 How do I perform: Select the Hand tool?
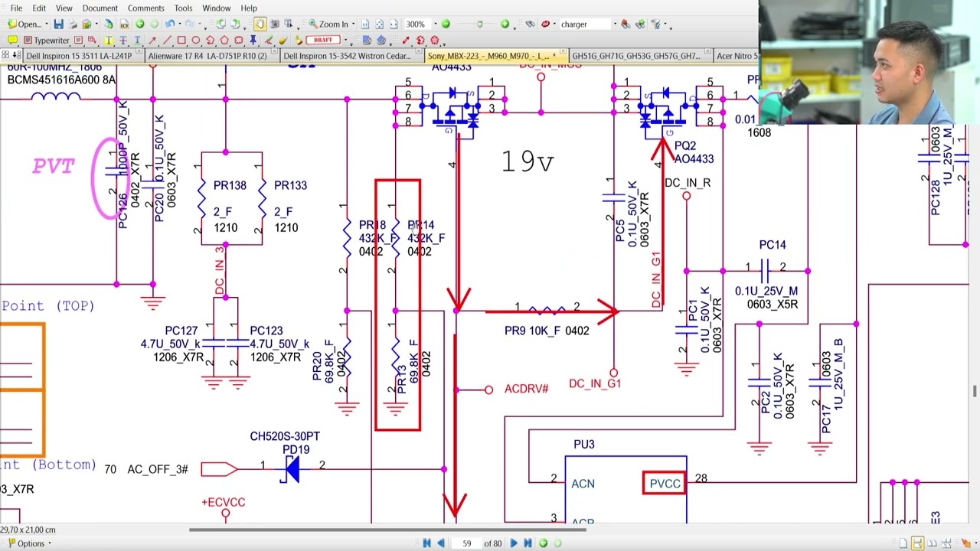pyautogui.click(x=260, y=24)
